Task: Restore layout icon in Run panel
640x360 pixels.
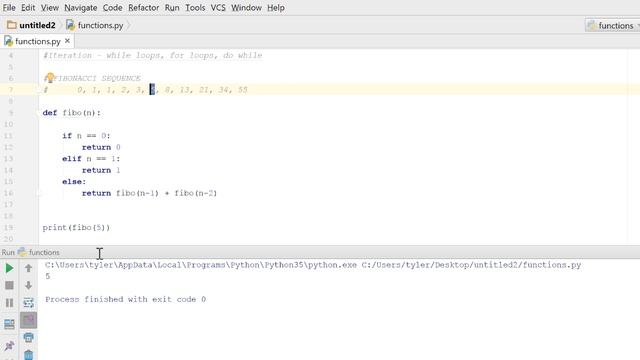Action: pyautogui.click(x=9, y=324)
